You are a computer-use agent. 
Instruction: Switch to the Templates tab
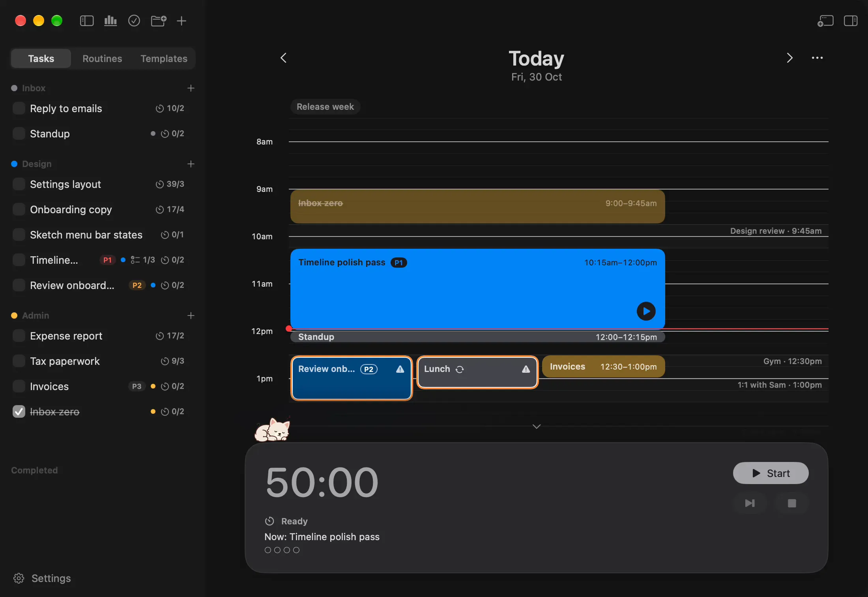(164, 58)
